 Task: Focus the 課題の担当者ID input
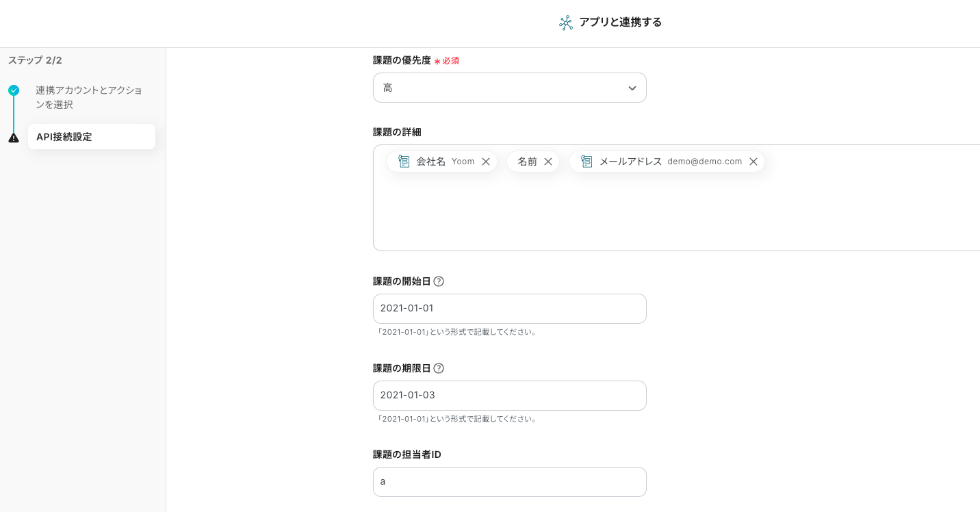[x=509, y=482]
